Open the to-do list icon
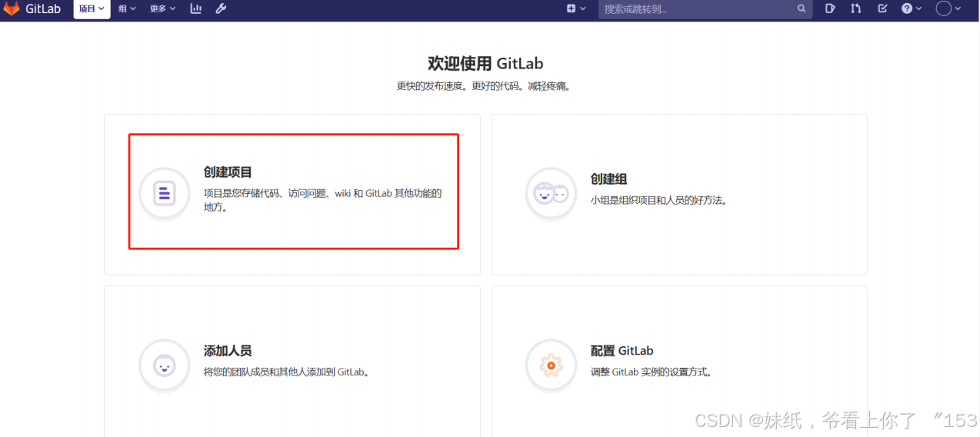Image resolution: width=980 pixels, height=437 pixels. click(882, 8)
